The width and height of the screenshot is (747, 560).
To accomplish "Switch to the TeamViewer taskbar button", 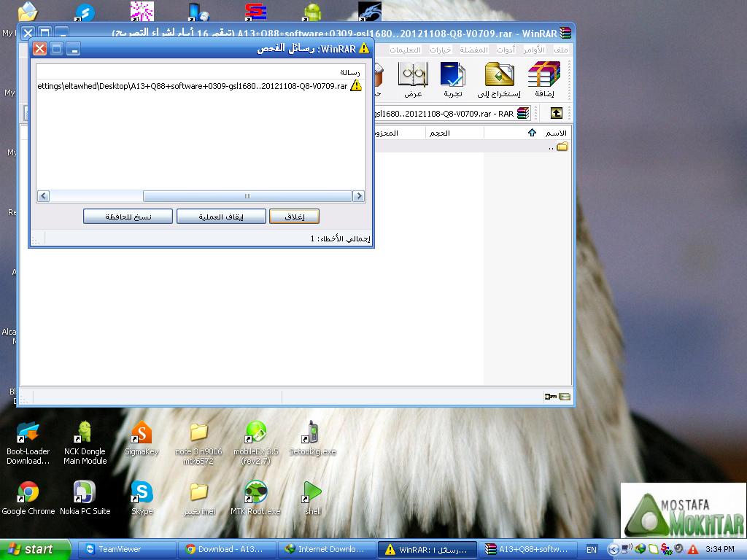I will [126, 549].
